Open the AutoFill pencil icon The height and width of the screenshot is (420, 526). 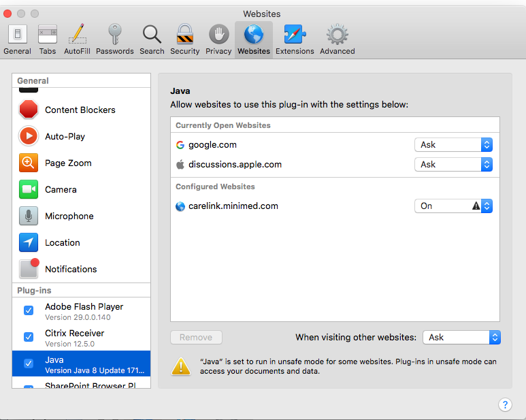78,34
